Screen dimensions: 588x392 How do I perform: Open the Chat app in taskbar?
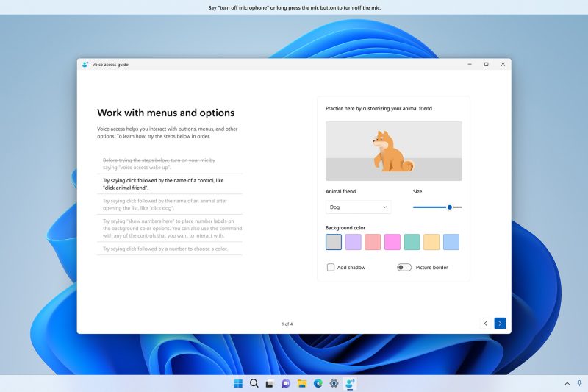click(286, 383)
